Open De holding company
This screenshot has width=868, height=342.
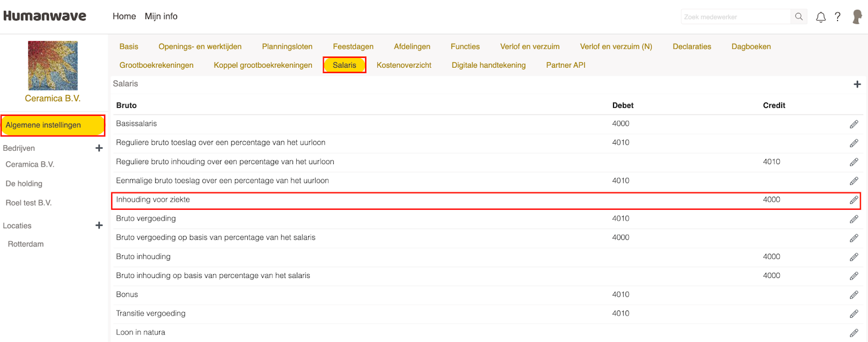tap(24, 184)
